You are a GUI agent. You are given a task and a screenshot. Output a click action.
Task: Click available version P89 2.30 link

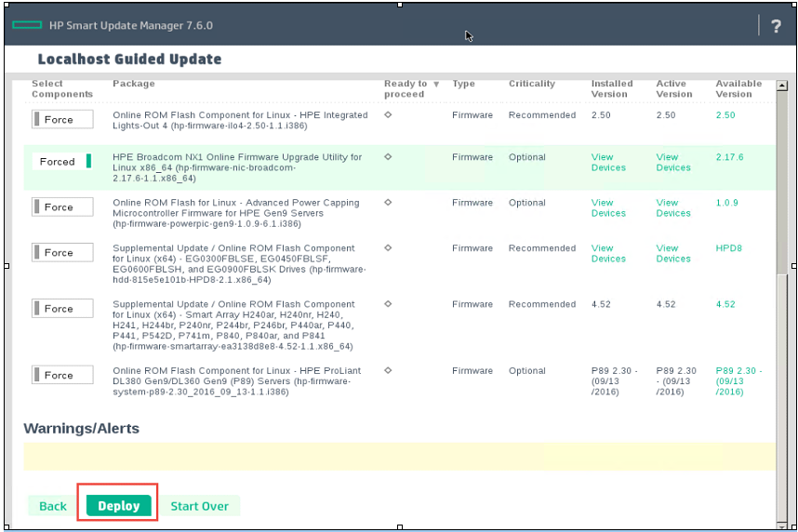[x=738, y=381]
